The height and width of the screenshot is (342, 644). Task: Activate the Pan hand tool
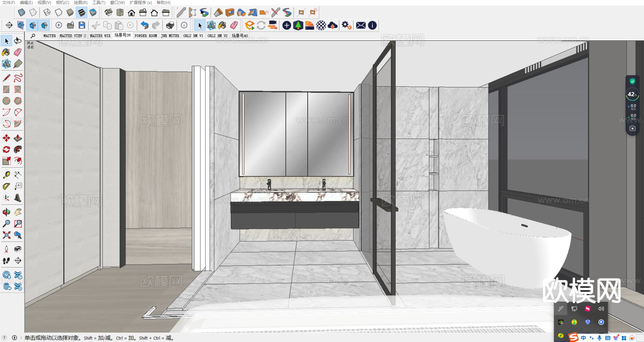[18, 212]
